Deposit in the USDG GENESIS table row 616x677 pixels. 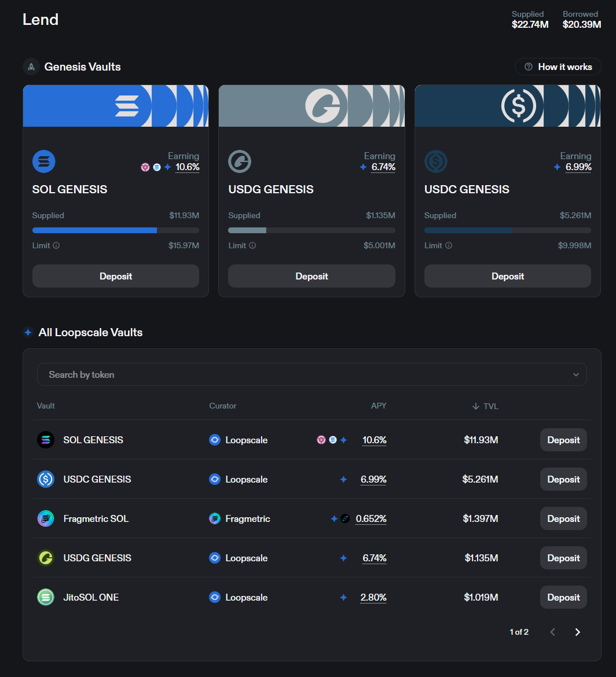tap(563, 558)
